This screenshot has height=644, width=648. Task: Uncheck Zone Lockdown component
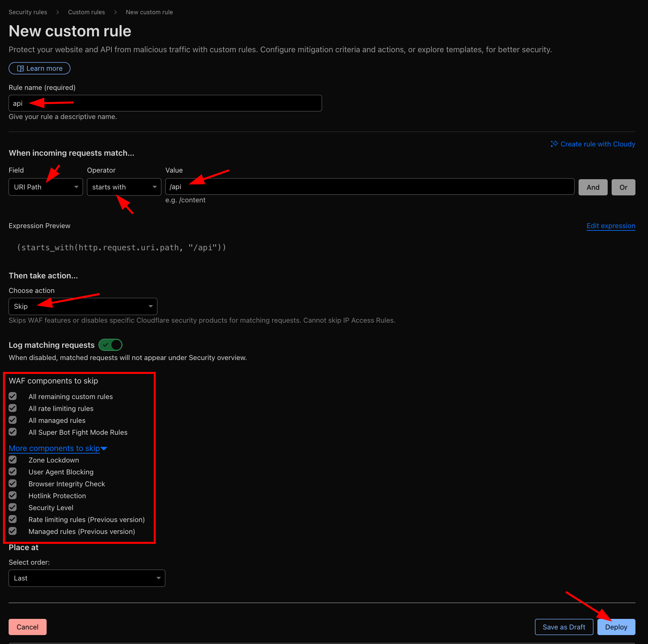click(13, 460)
